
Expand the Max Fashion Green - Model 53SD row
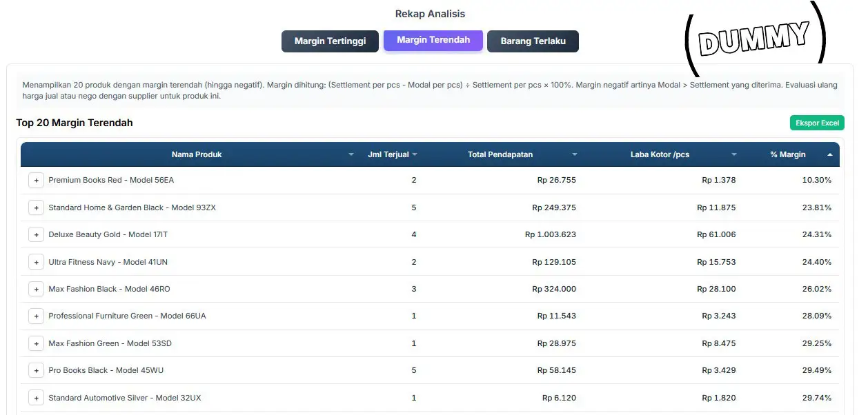tap(36, 343)
